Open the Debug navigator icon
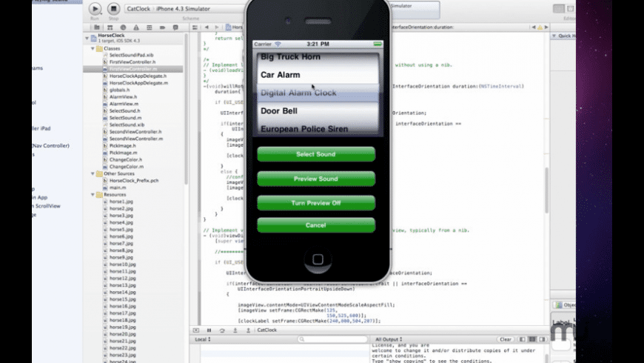Image resolution: width=644 pixels, height=363 pixels. point(149,27)
